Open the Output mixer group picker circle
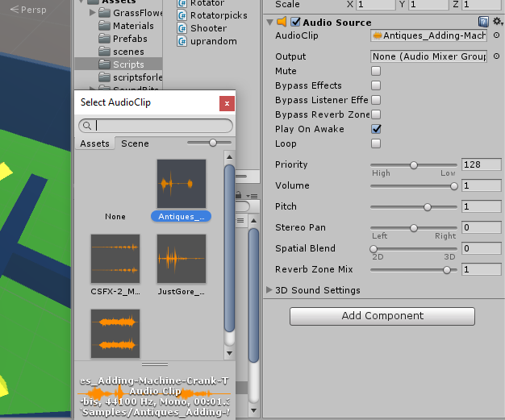 click(x=497, y=56)
